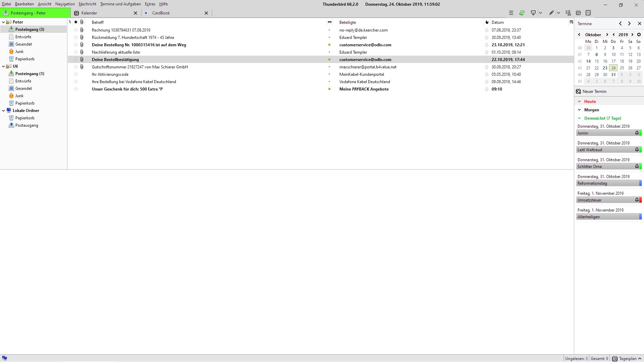
Task: Click the pencil write message icon
Action: (x=551, y=13)
